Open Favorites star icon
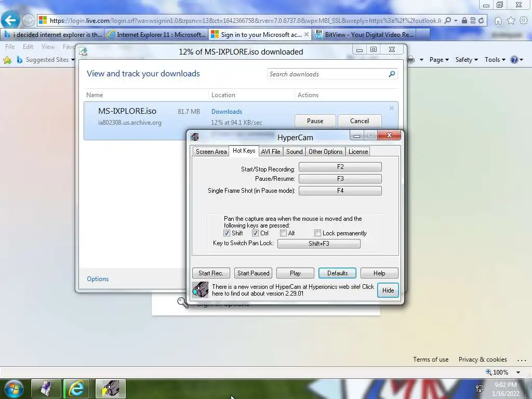 click(x=511, y=21)
